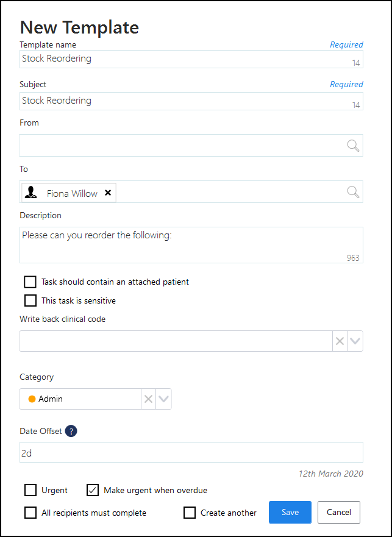Tick the Create another checkbox
This screenshot has height=537, width=392.
(190, 513)
